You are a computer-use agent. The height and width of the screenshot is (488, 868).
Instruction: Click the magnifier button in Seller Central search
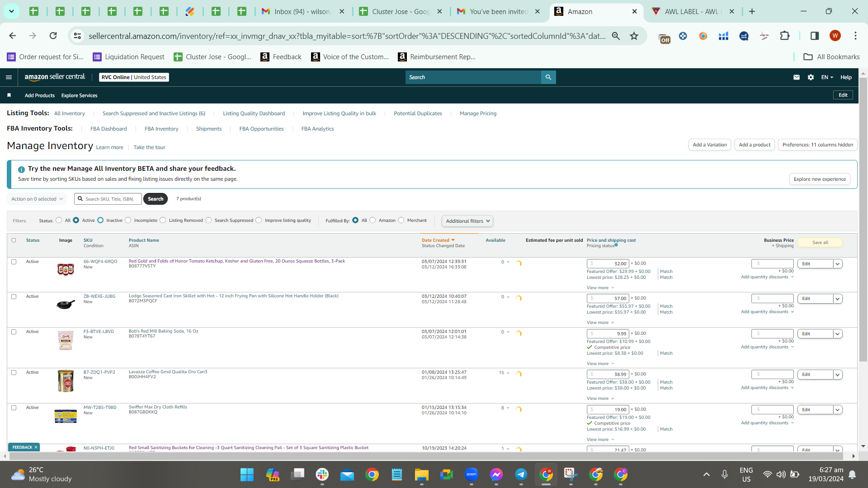pyautogui.click(x=548, y=77)
